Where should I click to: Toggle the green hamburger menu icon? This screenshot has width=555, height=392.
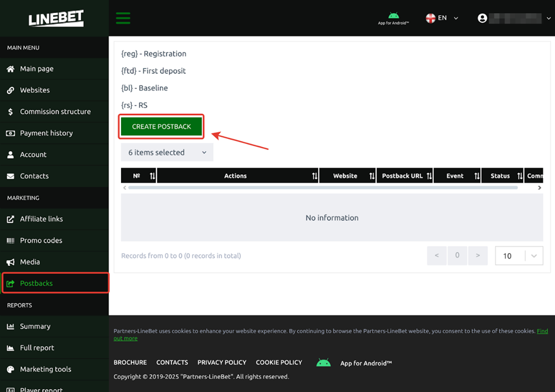[x=123, y=18]
